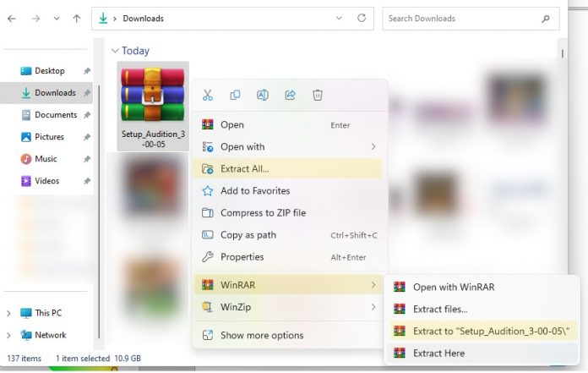
Task: Click the Delete trash icon
Action: [318, 96]
